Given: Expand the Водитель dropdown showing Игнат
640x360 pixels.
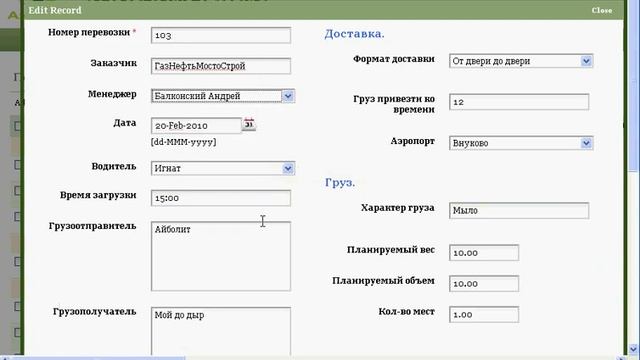Looking at the screenshot, I should click(x=287, y=168).
